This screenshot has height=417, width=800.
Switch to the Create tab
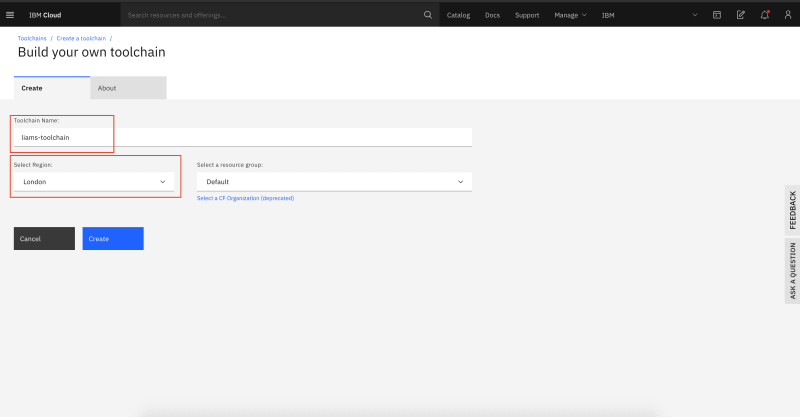pyautogui.click(x=52, y=88)
